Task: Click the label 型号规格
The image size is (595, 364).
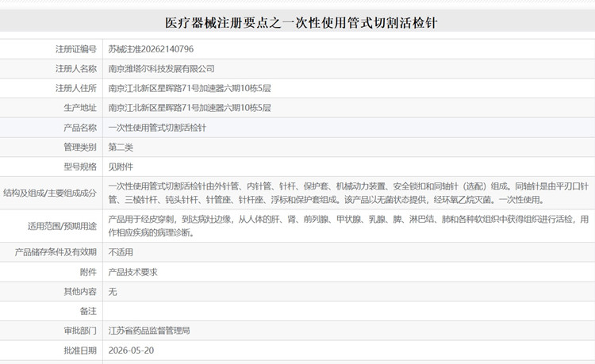Action: coord(80,167)
